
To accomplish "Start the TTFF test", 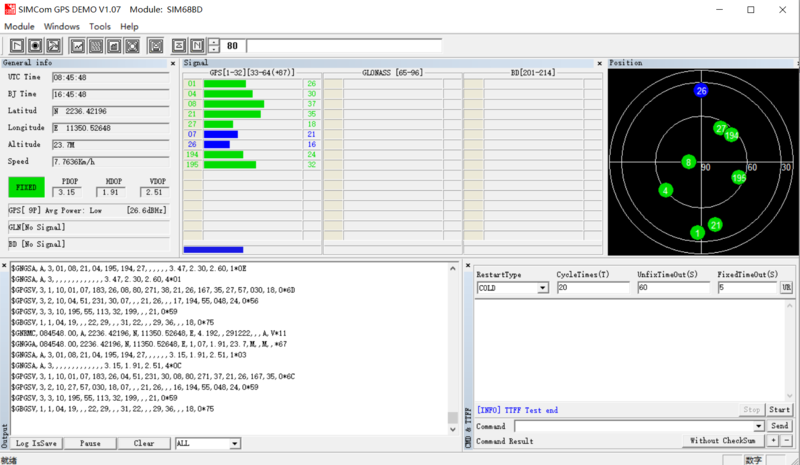I will click(x=779, y=409).
